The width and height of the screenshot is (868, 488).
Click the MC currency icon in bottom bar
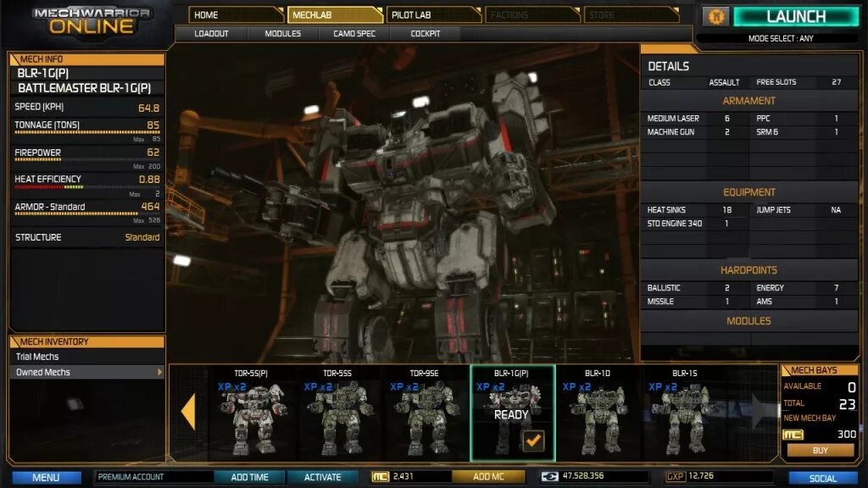coord(381,476)
